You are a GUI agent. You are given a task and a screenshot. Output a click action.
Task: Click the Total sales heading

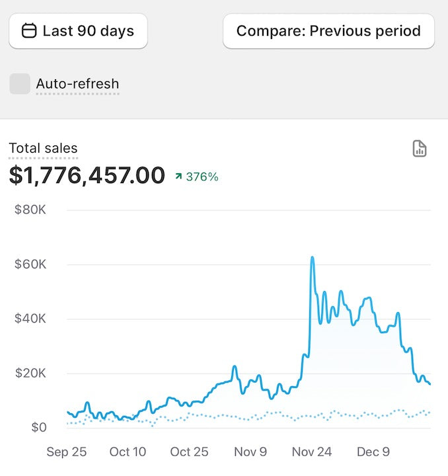44,148
